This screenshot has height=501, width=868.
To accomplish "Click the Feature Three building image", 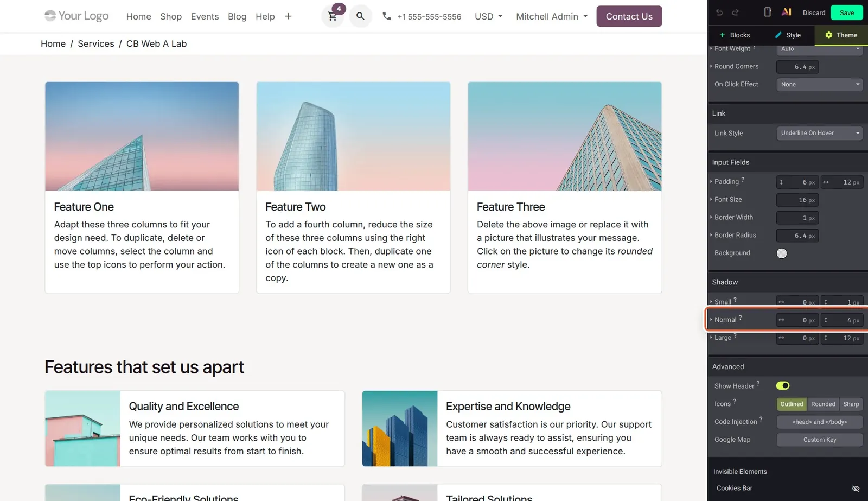I will click(x=565, y=136).
